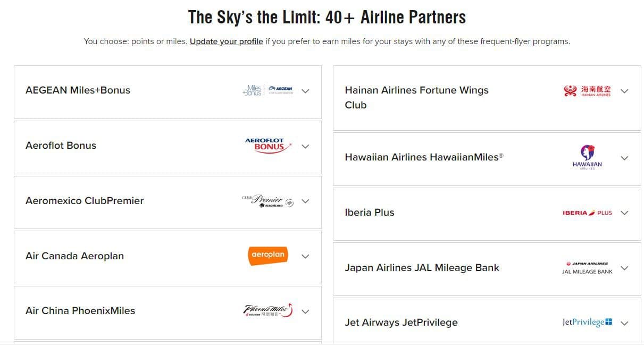The width and height of the screenshot is (644, 347).
Task: Click the JAL Mileage Bank logo
Action: pyautogui.click(x=587, y=268)
